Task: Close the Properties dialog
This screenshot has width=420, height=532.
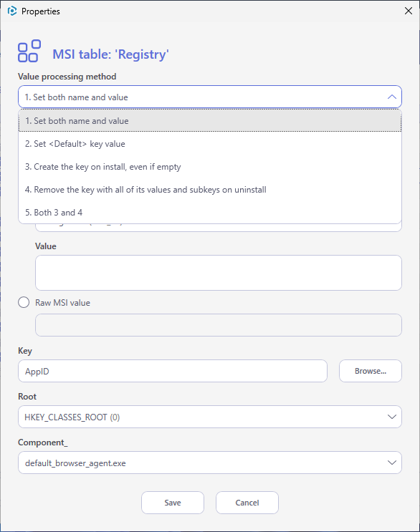Action: point(409,11)
